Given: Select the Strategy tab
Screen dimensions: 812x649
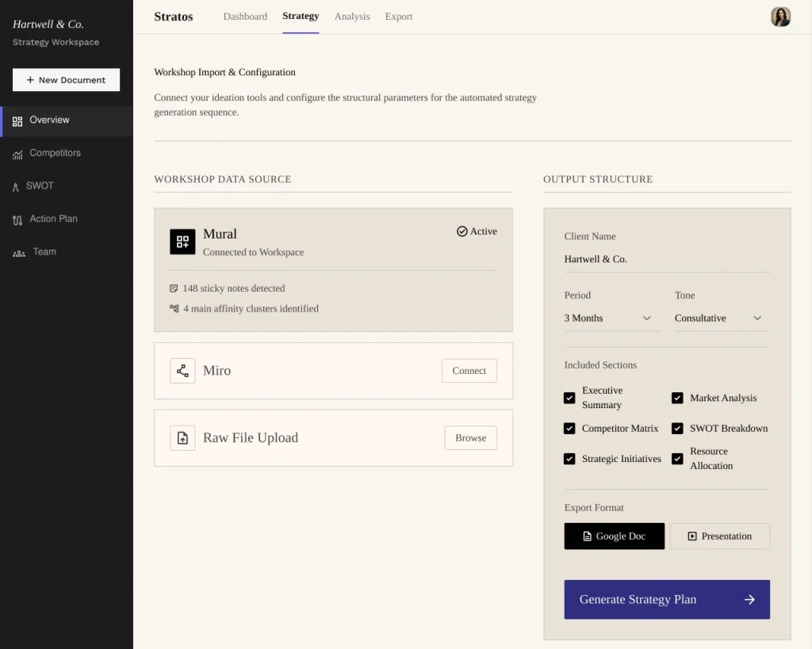Looking at the screenshot, I should (301, 16).
